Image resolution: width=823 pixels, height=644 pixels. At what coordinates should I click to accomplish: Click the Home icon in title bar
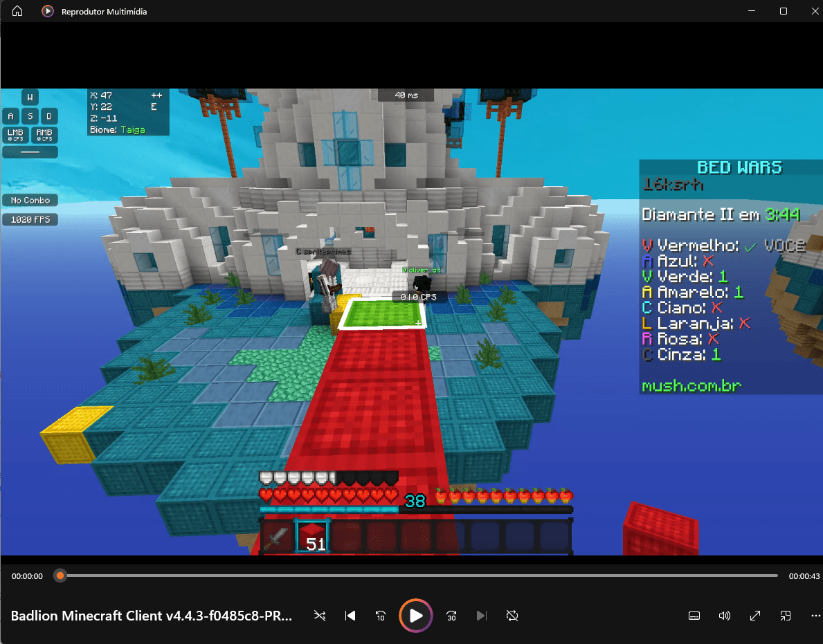(x=17, y=11)
